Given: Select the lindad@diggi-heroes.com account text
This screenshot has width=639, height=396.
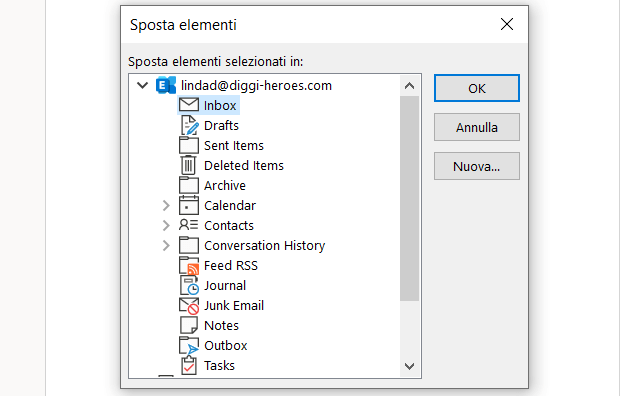Looking at the screenshot, I should (x=256, y=85).
